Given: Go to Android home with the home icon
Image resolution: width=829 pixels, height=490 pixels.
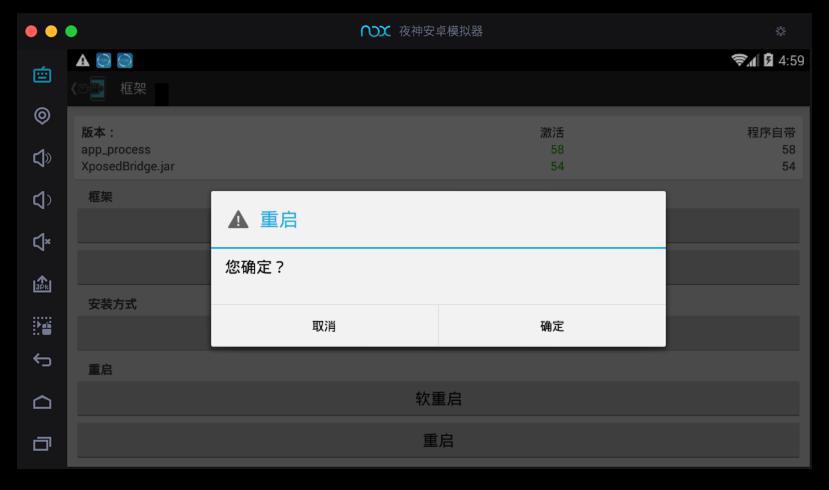Looking at the screenshot, I should pos(42,402).
